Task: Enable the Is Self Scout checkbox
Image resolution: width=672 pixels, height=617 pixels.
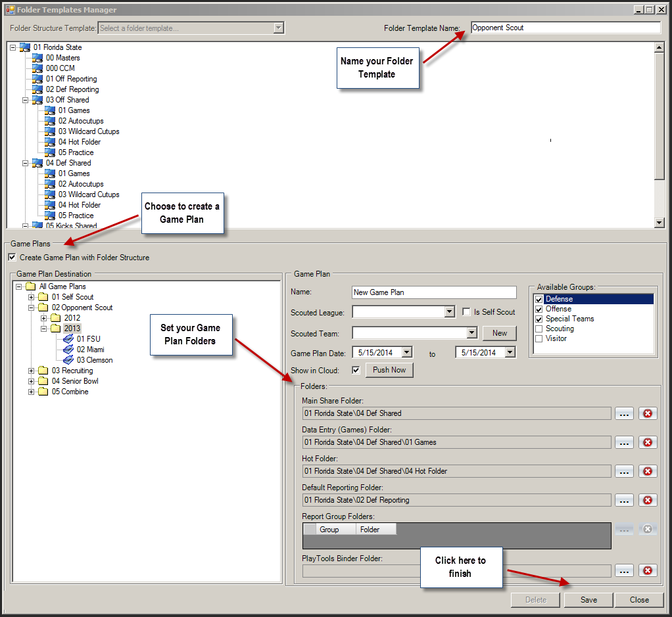Action: (466, 312)
